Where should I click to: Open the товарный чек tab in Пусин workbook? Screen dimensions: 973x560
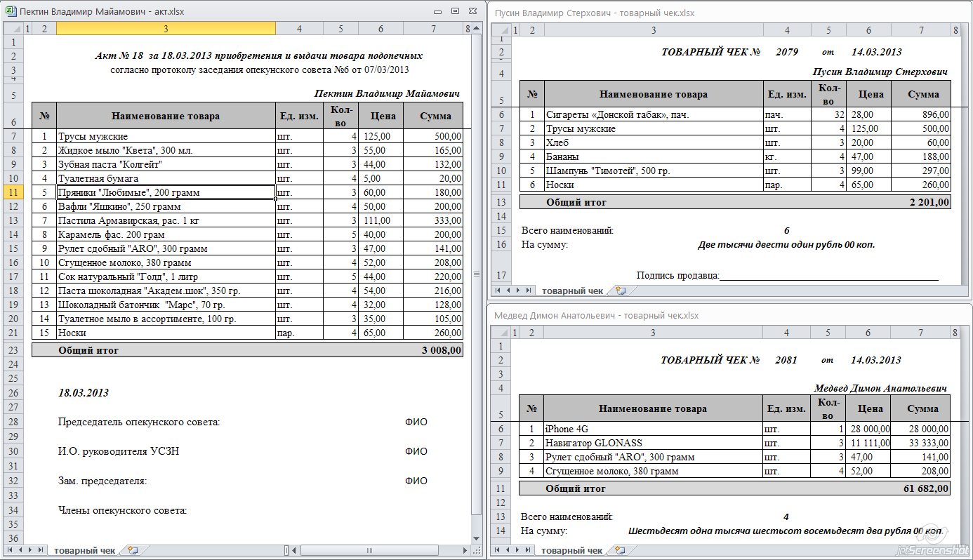pos(572,290)
